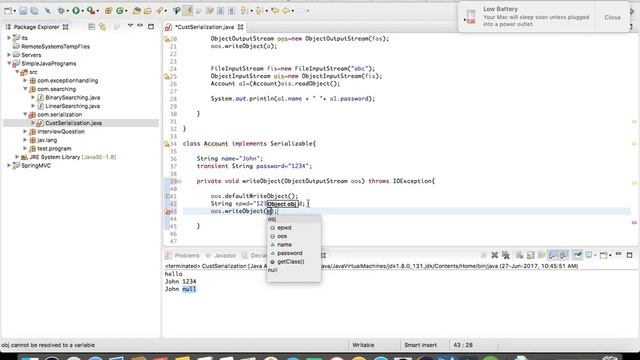The height and width of the screenshot is (360, 640).
Task: Maximize the Package Explorer view
Action: coord(151,27)
